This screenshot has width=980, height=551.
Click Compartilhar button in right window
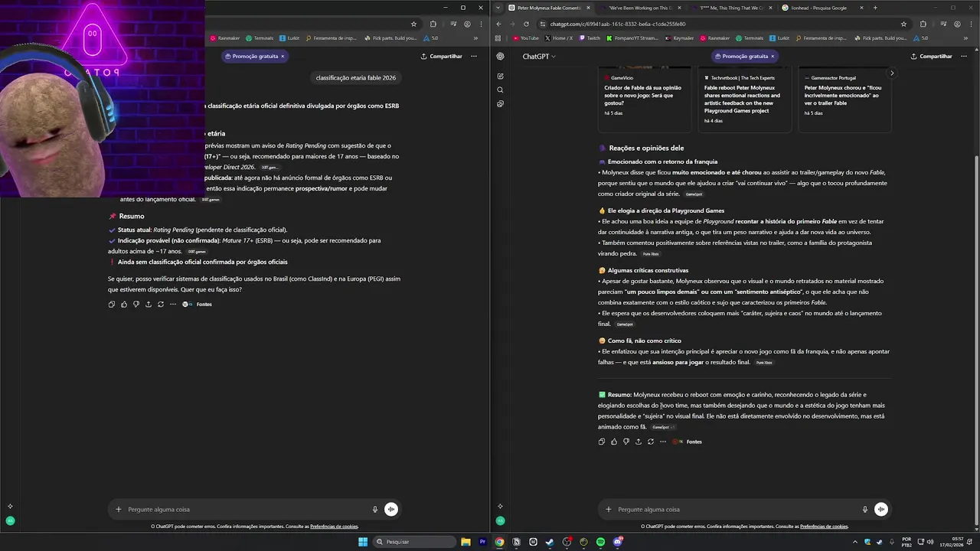coord(932,56)
